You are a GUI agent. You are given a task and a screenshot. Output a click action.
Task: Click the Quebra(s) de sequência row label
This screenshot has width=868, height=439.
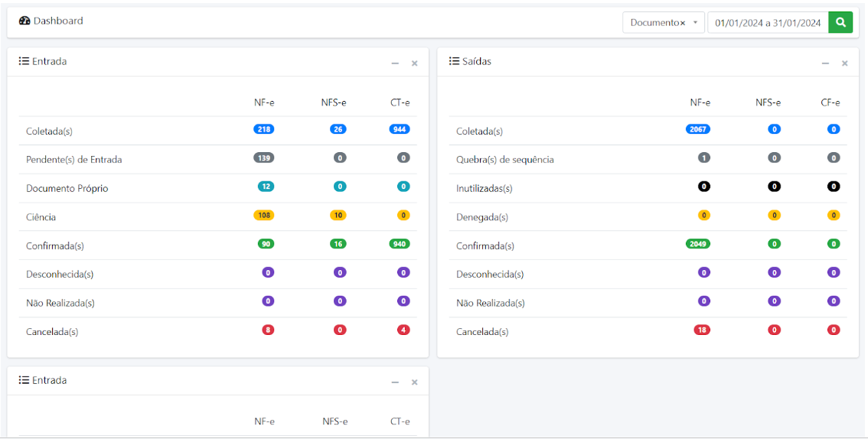point(504,160)
